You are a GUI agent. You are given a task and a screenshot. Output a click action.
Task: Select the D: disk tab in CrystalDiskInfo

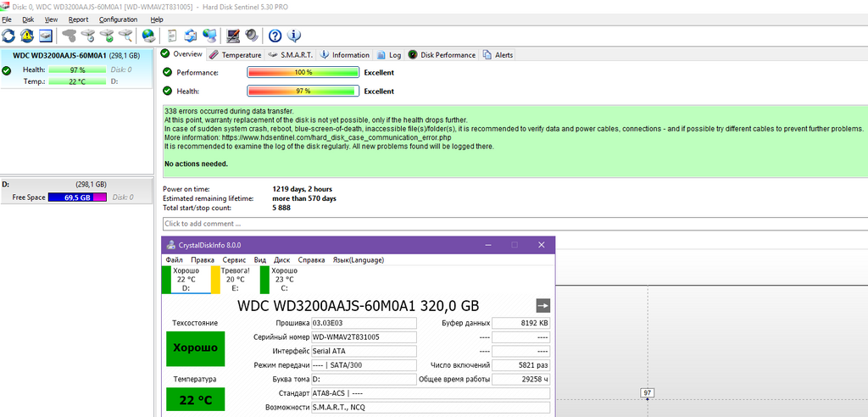tap(186, 280)
